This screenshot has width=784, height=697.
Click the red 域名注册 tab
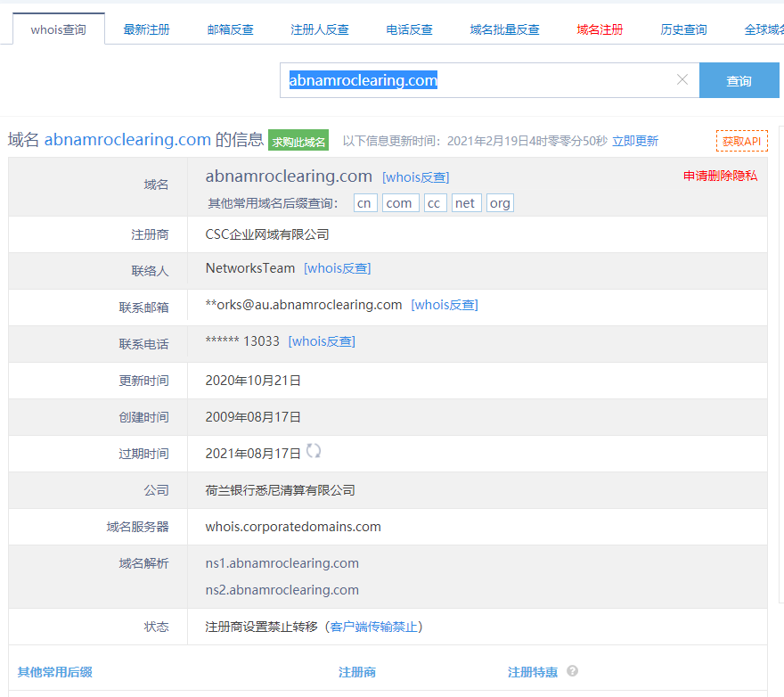pyautogui.click(x=600, y=29)
